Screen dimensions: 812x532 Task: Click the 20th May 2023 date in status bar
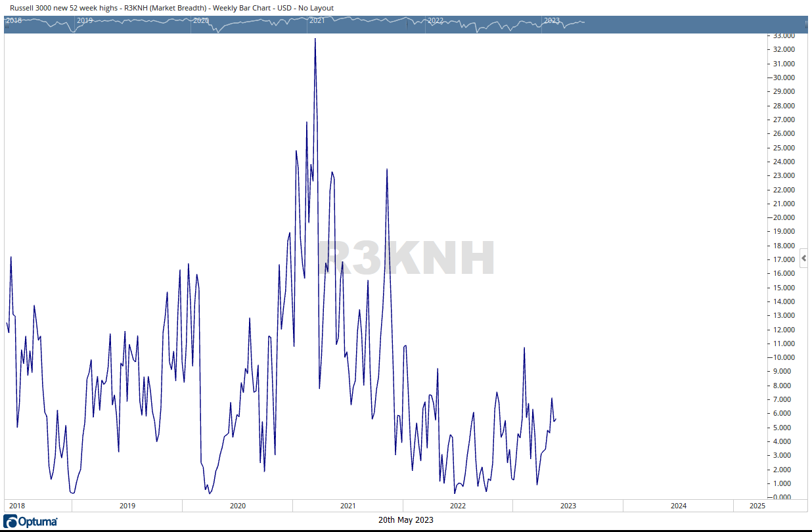tap(405, 520)
